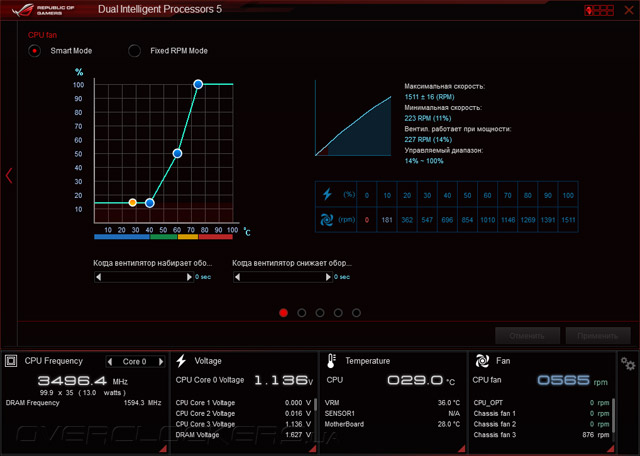Click the orange current temperature marker
The width and height of the screenshot is (640, 456).
coord(132,202)
